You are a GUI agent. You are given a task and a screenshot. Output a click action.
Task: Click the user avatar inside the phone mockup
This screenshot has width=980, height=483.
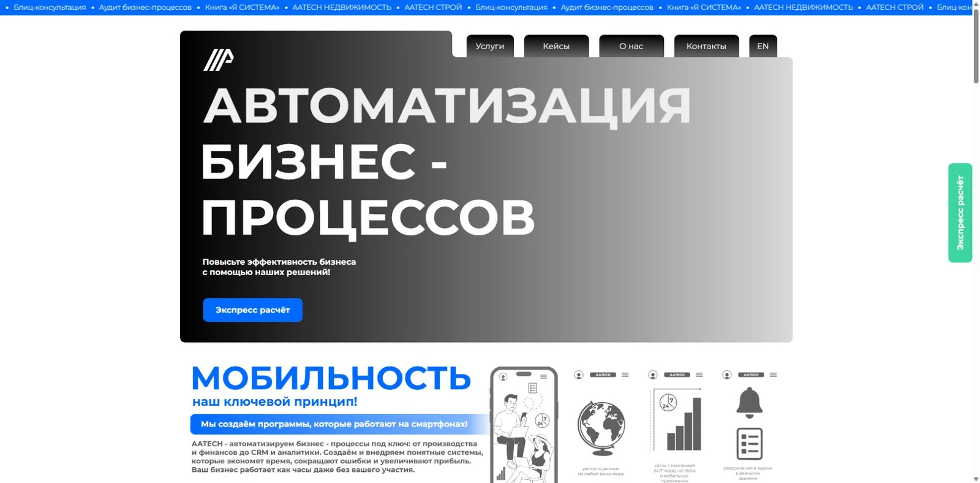point(503,376)
